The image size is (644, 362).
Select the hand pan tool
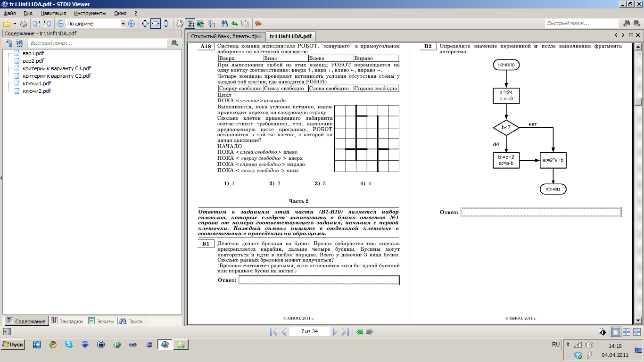(x=179, y=24)
